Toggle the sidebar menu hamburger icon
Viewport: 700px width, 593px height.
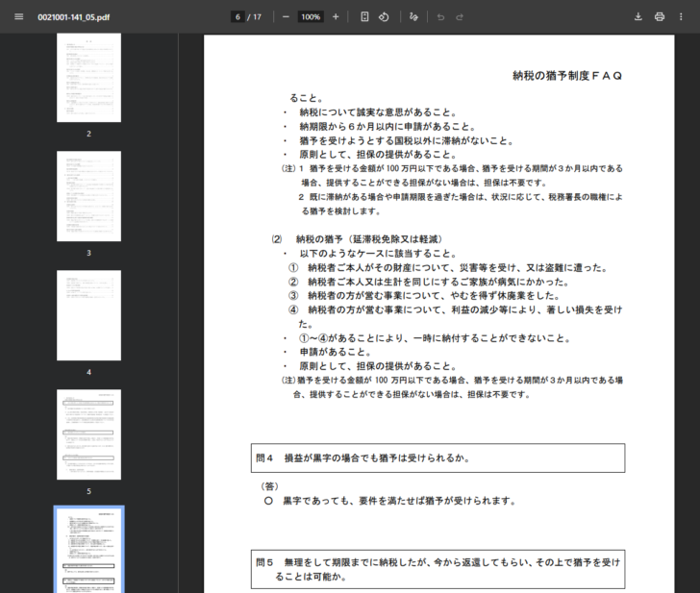tap(19, 17)
